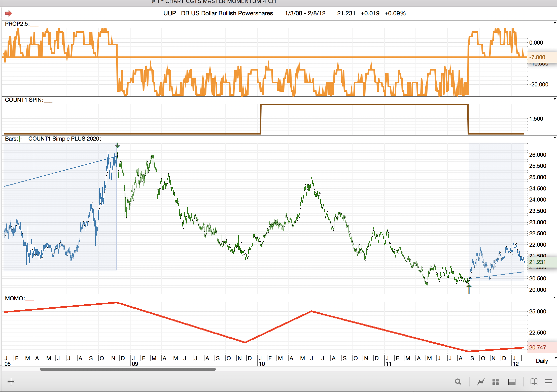Click the horizontal chart scrollbar thumb
Image resolution: width=557 pixels, height=392 pixels.
[x=128, y=369]
